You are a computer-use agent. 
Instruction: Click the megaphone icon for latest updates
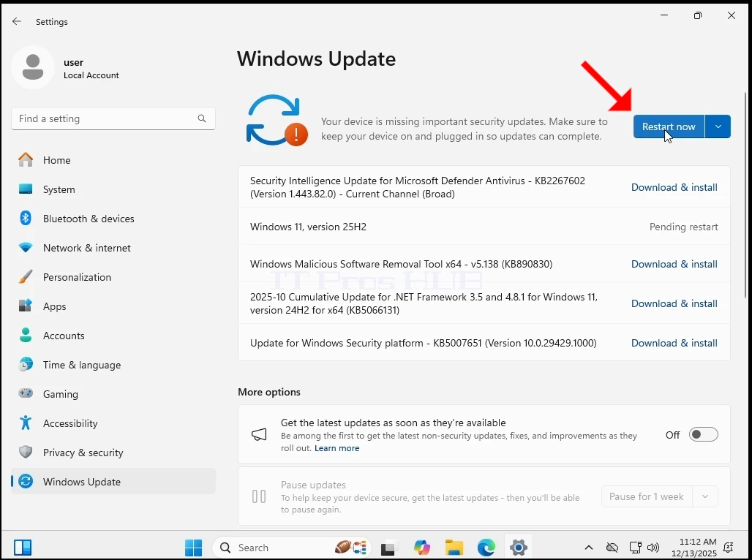point(259,434)
